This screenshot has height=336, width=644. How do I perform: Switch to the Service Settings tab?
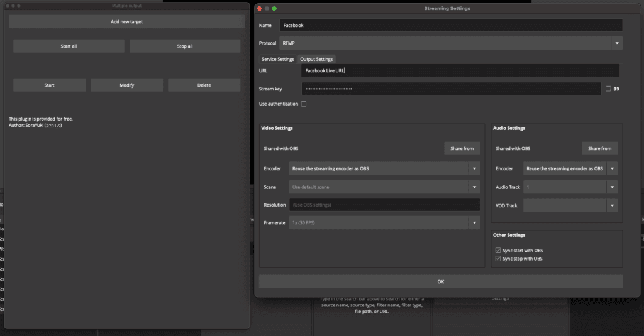(277, 59)
